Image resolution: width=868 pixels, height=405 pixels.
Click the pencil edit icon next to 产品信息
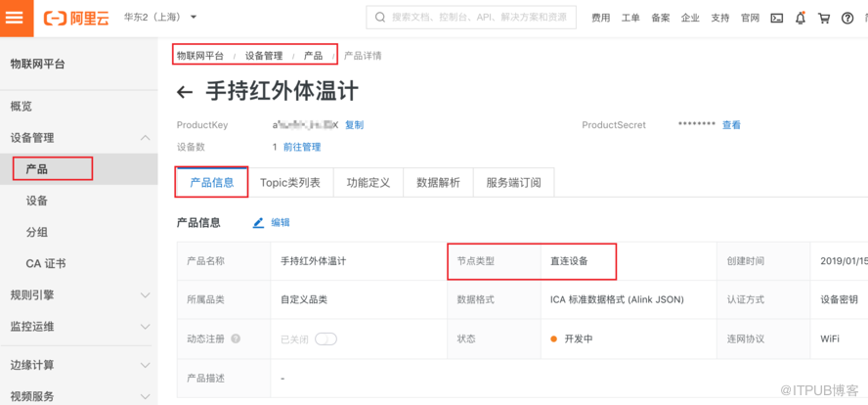pos(259,223)
